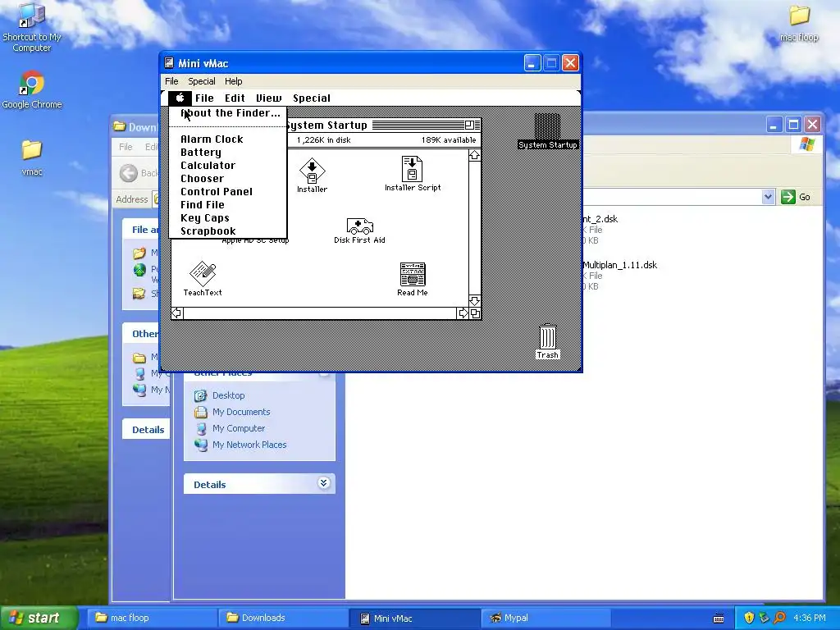840x630 pixels.
Task: Select the Multiplan_1.11.dsk file
Action: point(619,265)
